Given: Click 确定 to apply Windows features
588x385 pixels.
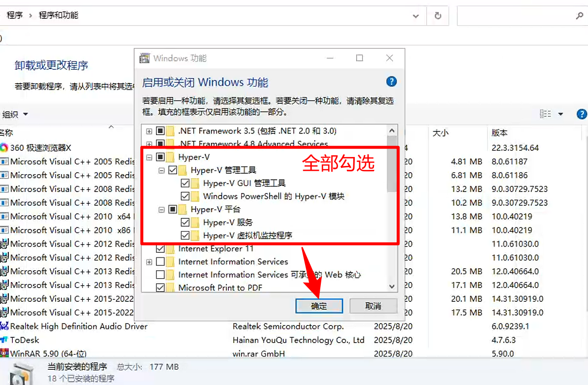Looking at the screenshot, I should pyautogui.click(x=319, y=306).
